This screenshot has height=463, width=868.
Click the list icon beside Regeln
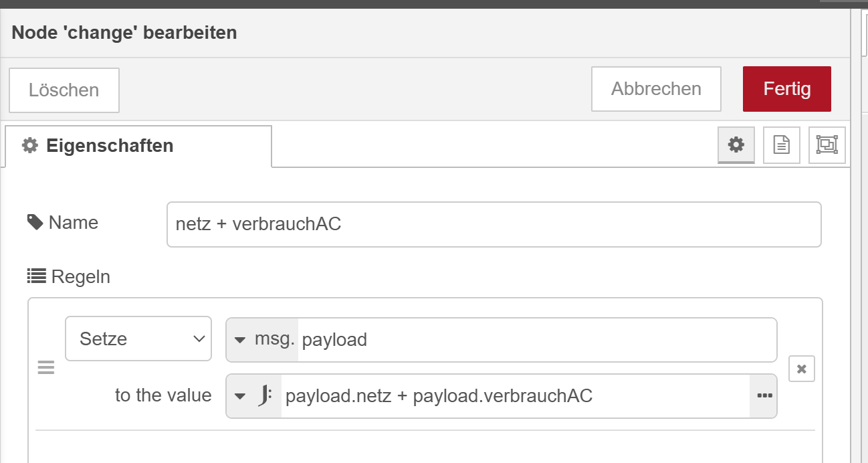[36, 276]
